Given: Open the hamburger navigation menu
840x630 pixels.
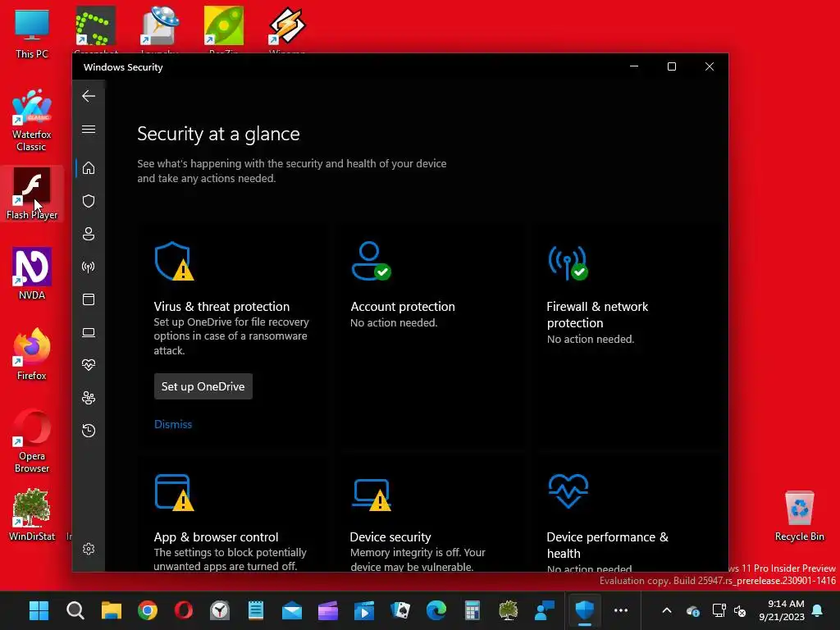Looking at the screenshot, I should 89,129.
